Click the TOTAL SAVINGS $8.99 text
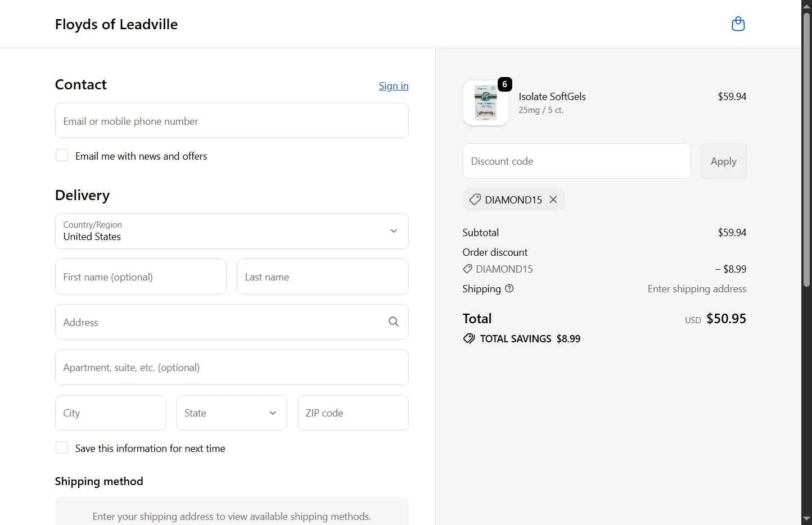This screenshot has width=812, height=525. tap(530, 338)
